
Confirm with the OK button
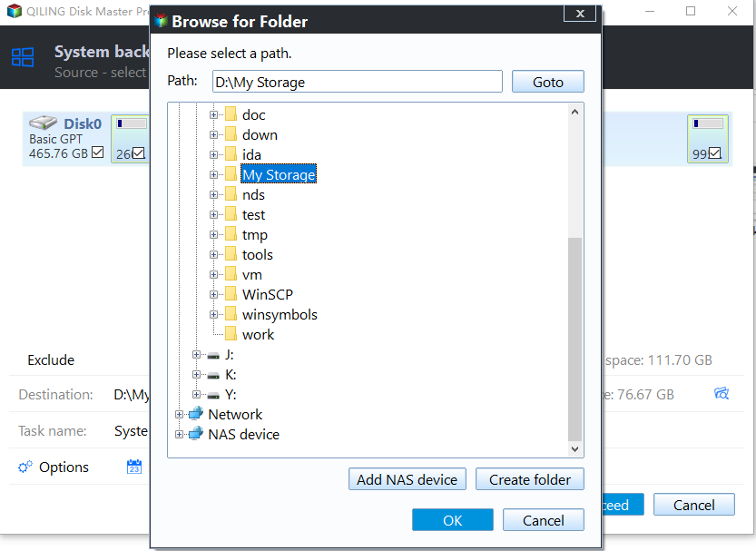pyautogui.click(x=452, y=520)
